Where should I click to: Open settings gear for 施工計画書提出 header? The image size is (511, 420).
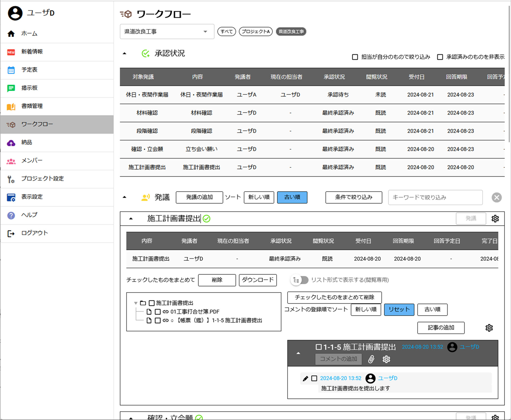coord(495,219)
